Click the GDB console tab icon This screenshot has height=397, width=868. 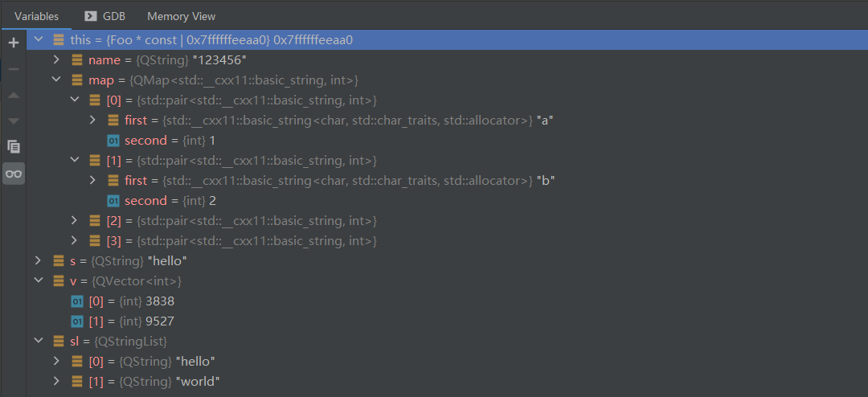pos(91,16)
